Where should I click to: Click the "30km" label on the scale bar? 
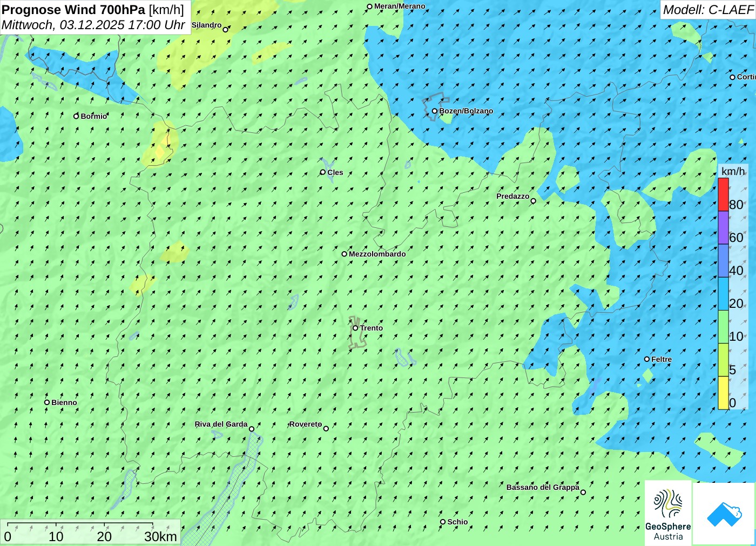(160, 536)
